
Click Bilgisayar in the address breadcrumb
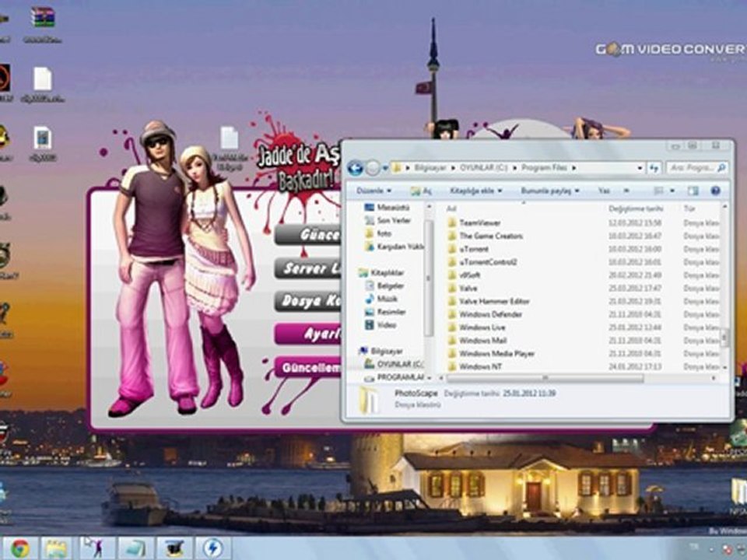430,168
